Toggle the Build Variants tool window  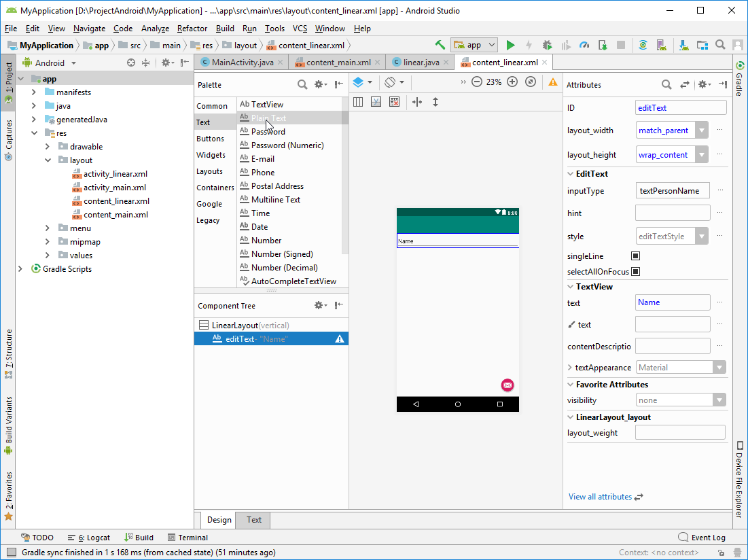[x=9, y=425]
